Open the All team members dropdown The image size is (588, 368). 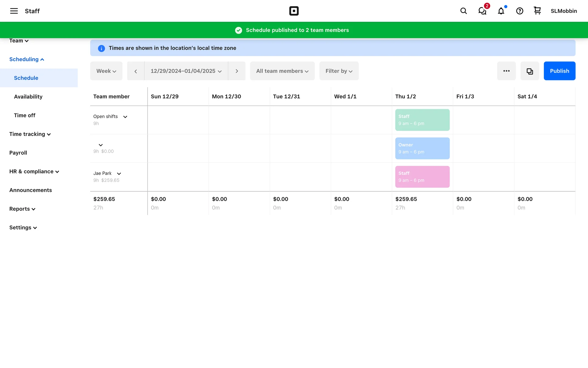tap(282, 71)
